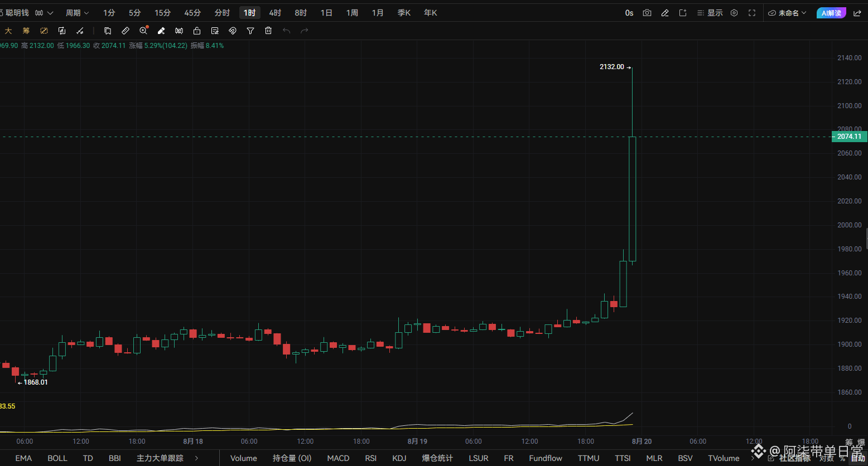Switch to the 季K timeframe
The height and width of the screenshot is (466, 868).
click(404, 13)
